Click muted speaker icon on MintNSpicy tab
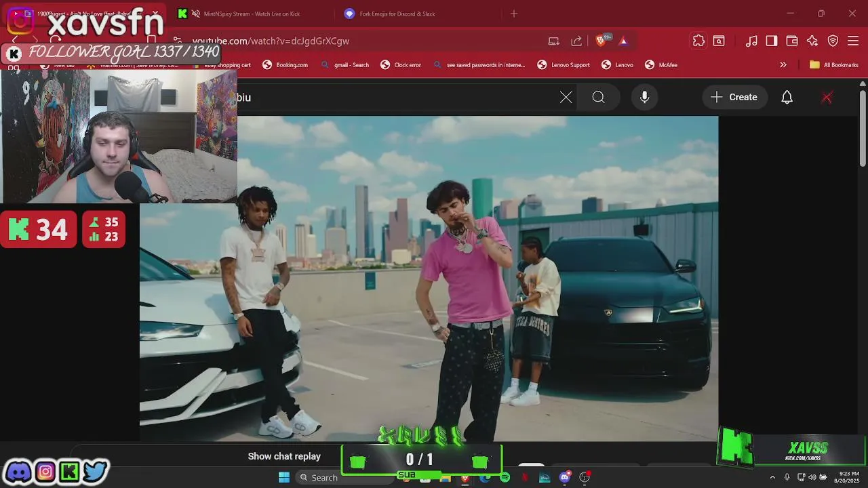Viewport: 868px width, 488px height. [x=196, y=14]
